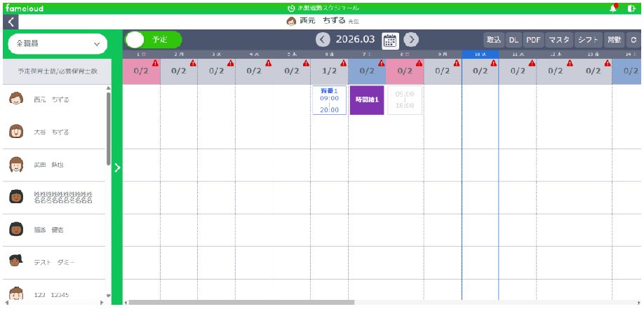The image size is (644, 309).
Task: Click the 取込 import button
Action: [493, 40]
